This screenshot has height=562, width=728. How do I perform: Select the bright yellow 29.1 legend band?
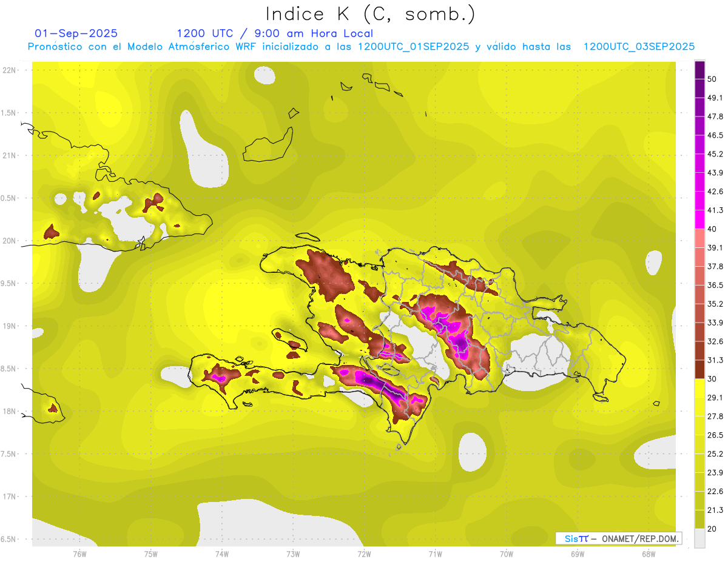699,388
